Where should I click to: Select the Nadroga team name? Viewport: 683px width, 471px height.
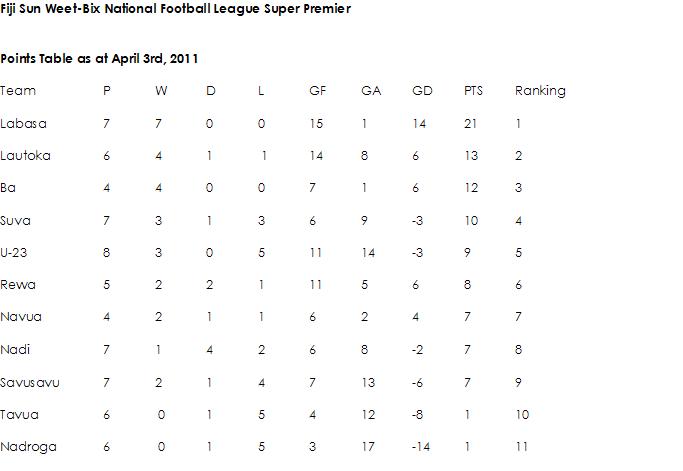28,447
